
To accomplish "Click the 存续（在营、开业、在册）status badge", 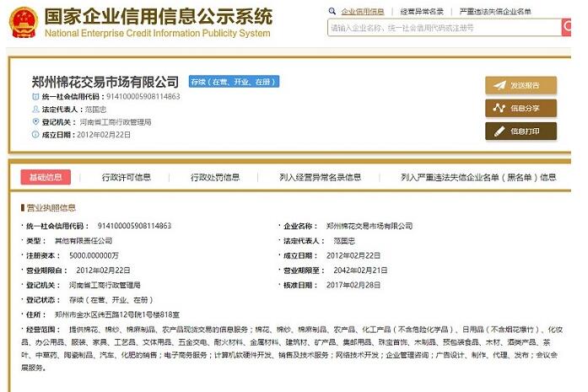I will pos(234,82).
